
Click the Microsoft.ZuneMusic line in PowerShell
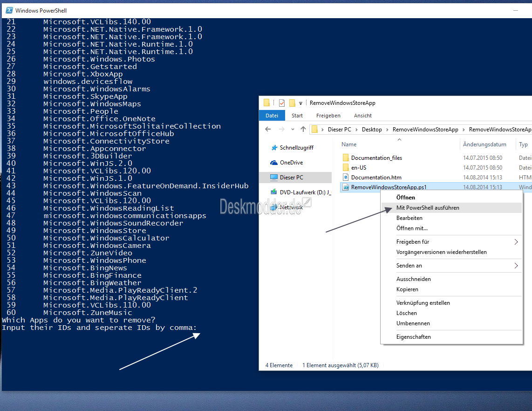pyautogui.click(x=88, y=313)
